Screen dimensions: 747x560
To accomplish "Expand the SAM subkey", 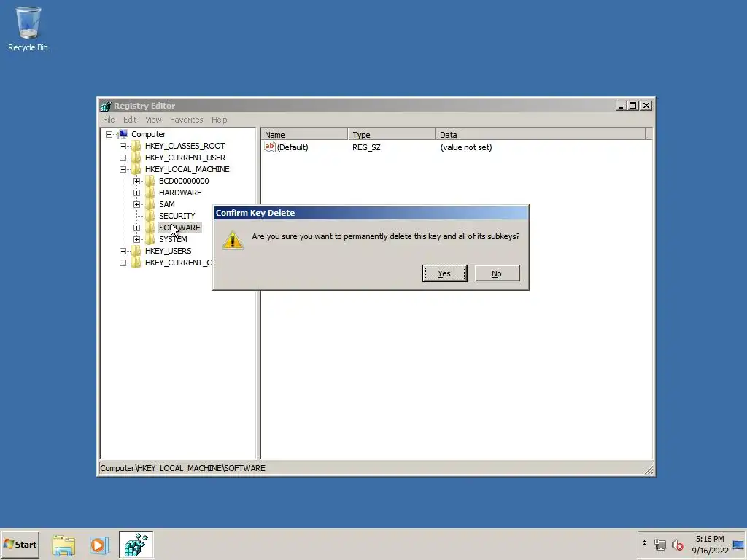I will click(136, 204).
